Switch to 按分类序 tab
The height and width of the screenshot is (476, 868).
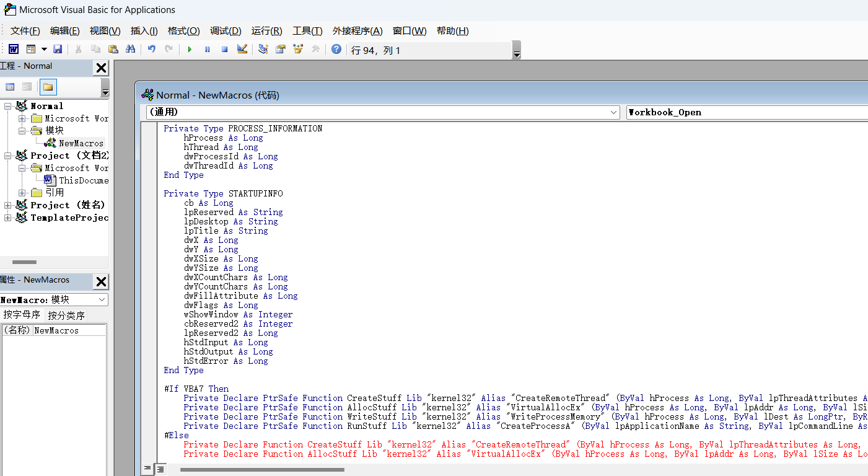pos(66,315)
